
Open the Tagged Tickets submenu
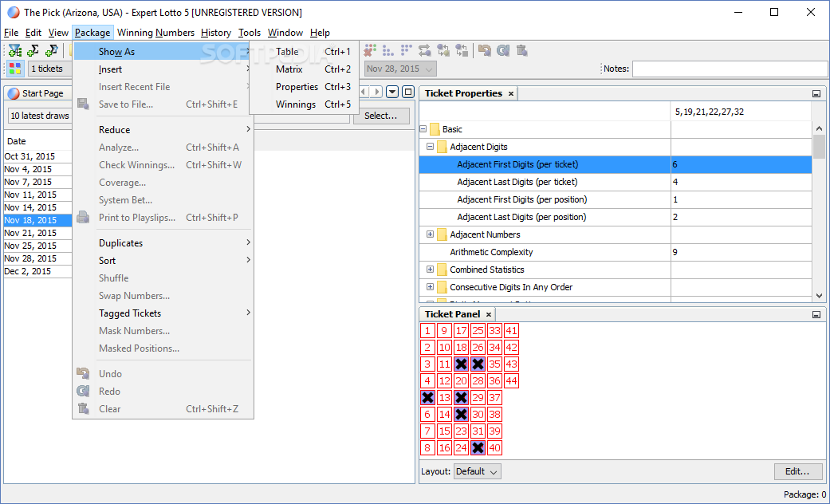pos(163,313)
